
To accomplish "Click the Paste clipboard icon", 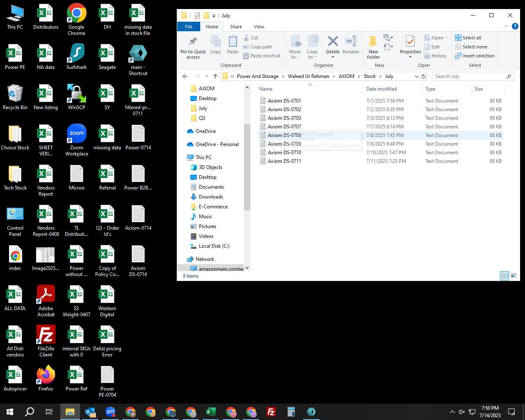I will [x=233, y=45].
